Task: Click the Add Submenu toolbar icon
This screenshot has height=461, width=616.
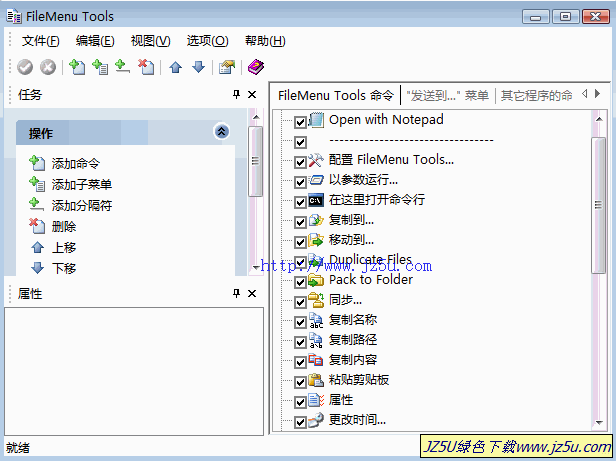Action: (x=100, y=67)
